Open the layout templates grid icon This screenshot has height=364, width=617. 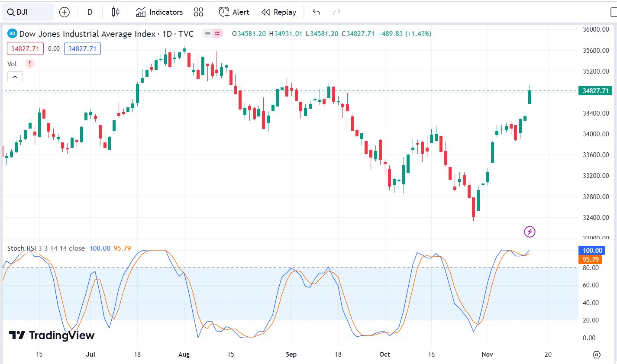[x=198, y=12]
